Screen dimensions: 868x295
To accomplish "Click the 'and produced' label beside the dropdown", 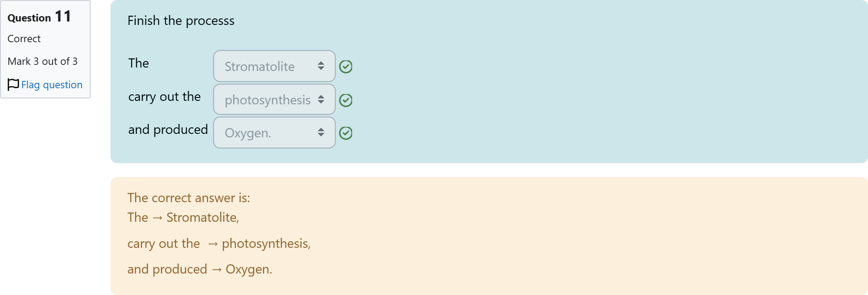I will click(x=168, y=130).
